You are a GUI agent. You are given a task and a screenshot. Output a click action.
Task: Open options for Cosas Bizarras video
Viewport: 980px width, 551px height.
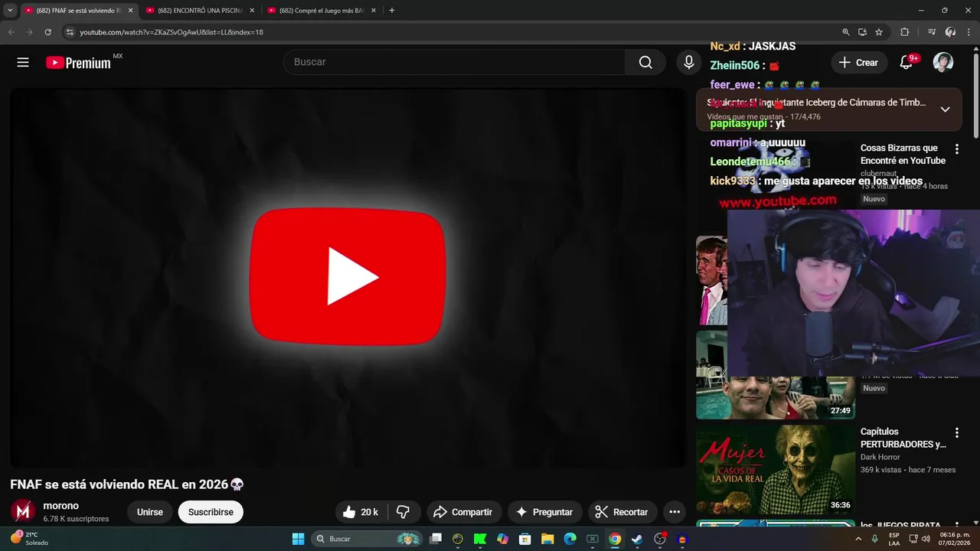click(x=956, y=149)
